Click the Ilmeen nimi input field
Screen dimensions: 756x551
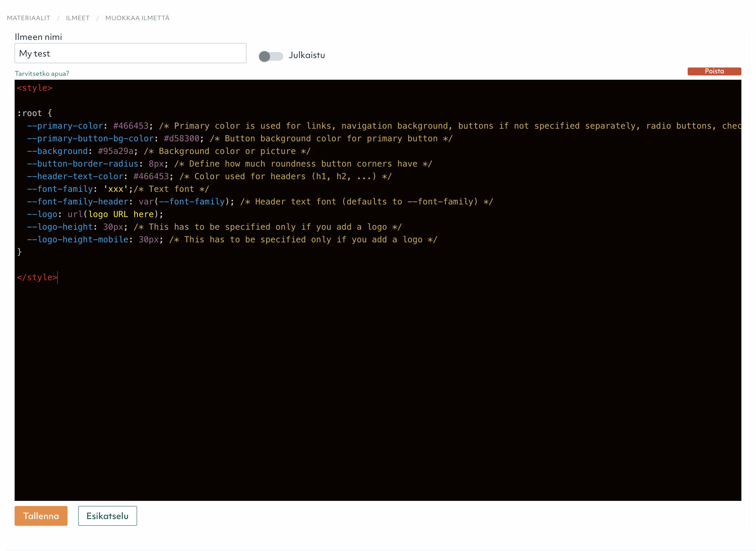tap(130, 53)
